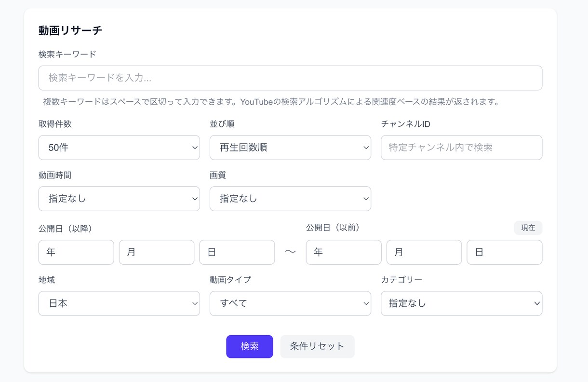The image size is (588, 382).
Task: Click the 月 field under 公開日（以前）
Action: pos(424,252)
